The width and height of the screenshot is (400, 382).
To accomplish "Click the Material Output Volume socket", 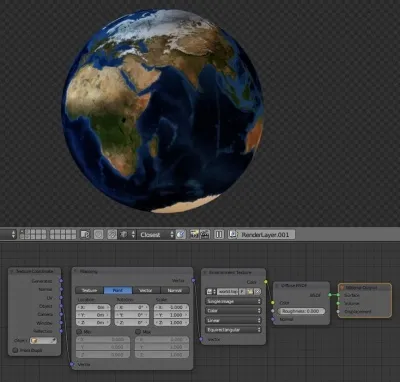I will (338, 303).
